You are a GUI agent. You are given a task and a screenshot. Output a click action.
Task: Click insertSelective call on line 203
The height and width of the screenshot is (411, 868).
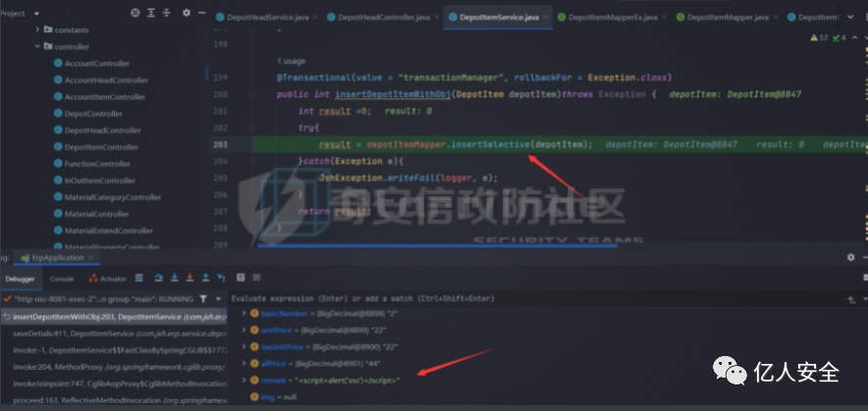point(491,144)
